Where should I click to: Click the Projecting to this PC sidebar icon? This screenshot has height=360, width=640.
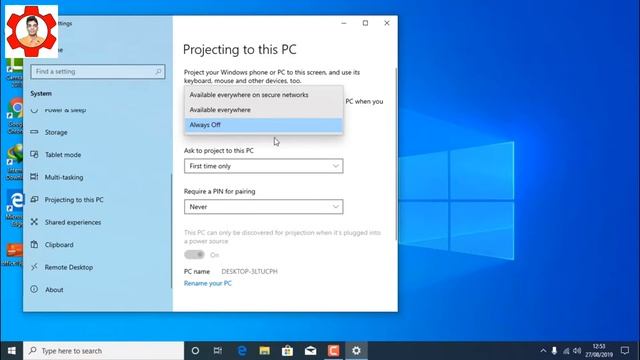pyautogui.click(x=34, y=199)
